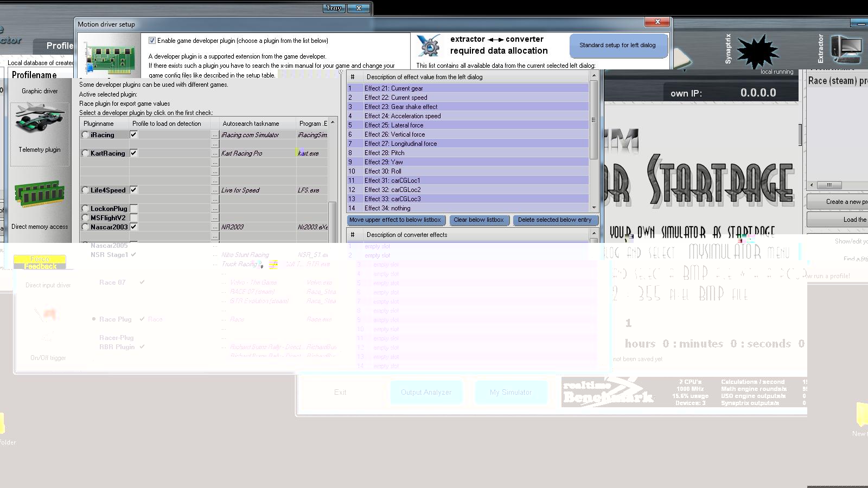Choose the Life4Speed plugin radio button
Viewport: 868px width, 488px height.
click(85, 190)
